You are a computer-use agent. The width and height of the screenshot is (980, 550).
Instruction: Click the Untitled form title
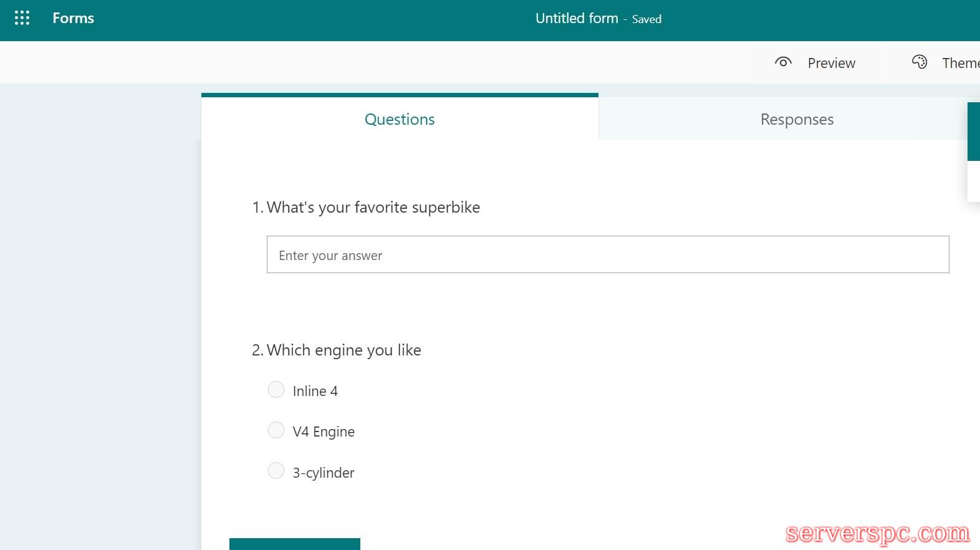(577, 19)
